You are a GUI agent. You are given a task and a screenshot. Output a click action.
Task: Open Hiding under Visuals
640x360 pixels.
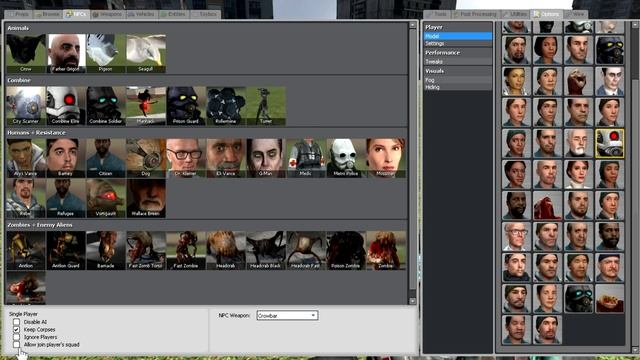point(458,87)
